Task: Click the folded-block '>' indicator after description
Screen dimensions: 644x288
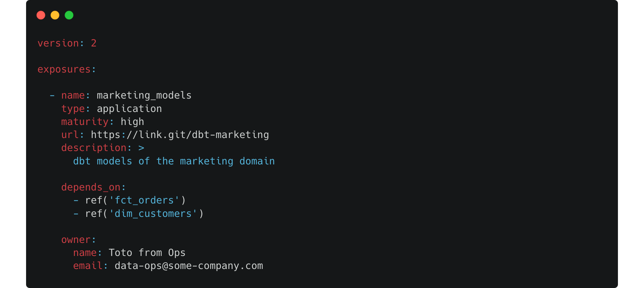Action: 141,148
